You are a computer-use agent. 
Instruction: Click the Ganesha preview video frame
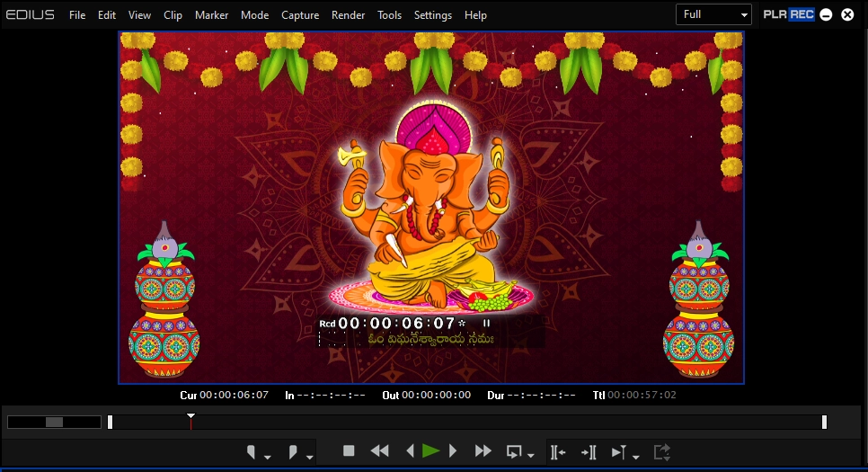pos(431,208)
